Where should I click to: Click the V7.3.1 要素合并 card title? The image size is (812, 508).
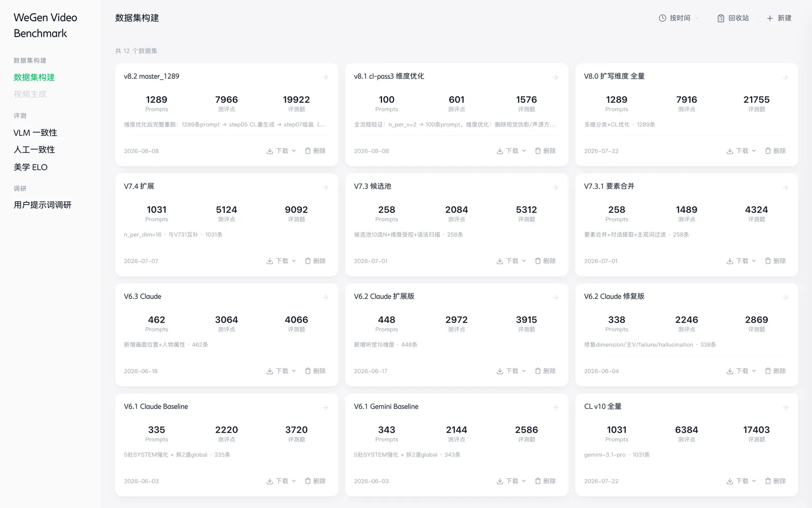[x=609, y=186]
